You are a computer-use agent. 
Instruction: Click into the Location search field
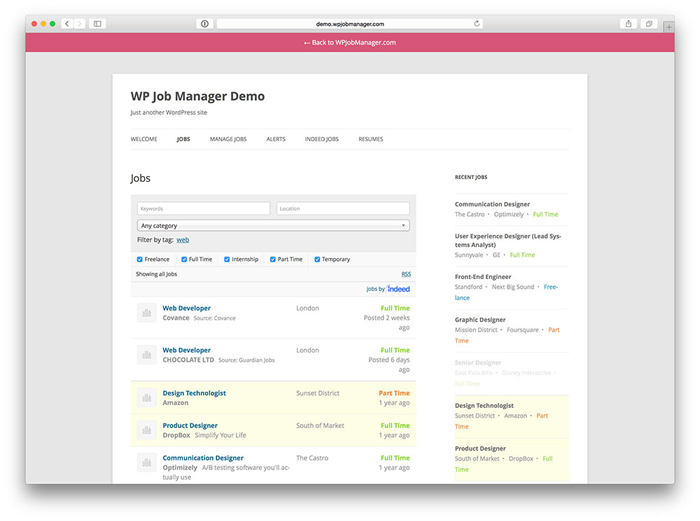[x=343, y=208]
